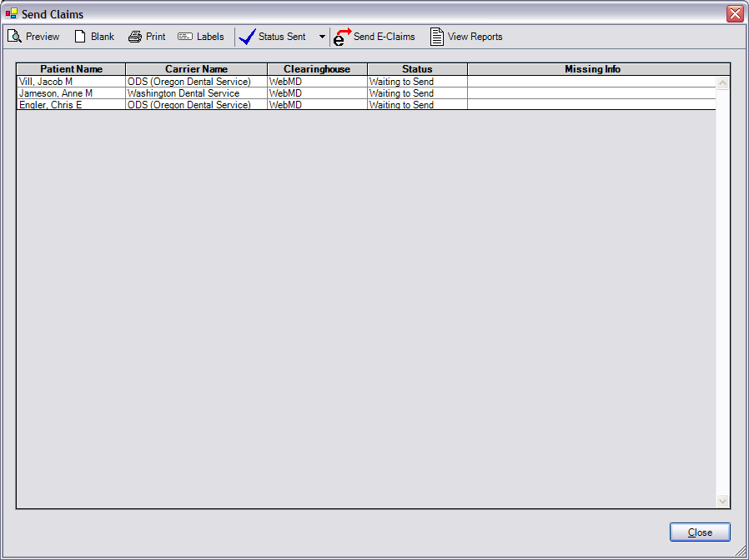Click the Print toolbar label
This screenshot has width=749, height=560.
156,37
